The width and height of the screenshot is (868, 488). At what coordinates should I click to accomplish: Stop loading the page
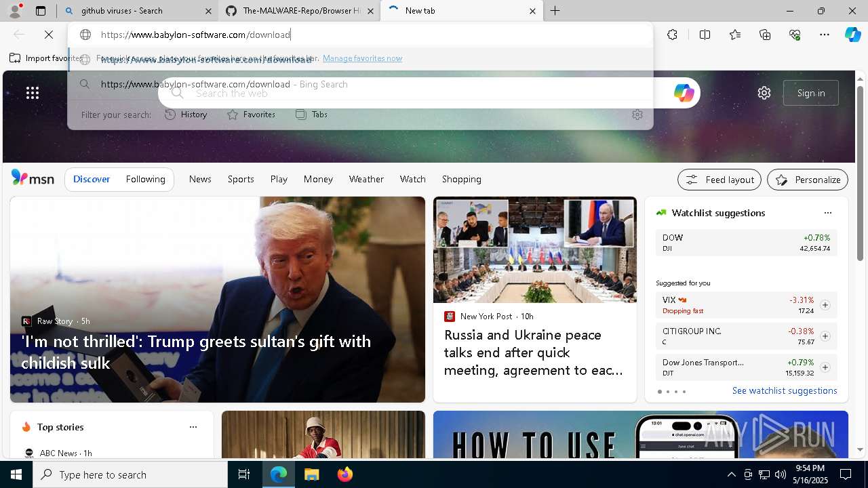click(49, 35)
